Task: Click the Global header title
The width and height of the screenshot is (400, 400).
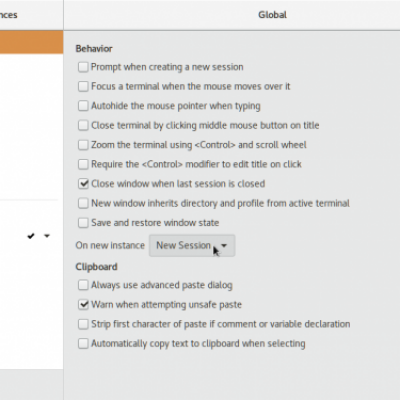Action: pos(272,15)
